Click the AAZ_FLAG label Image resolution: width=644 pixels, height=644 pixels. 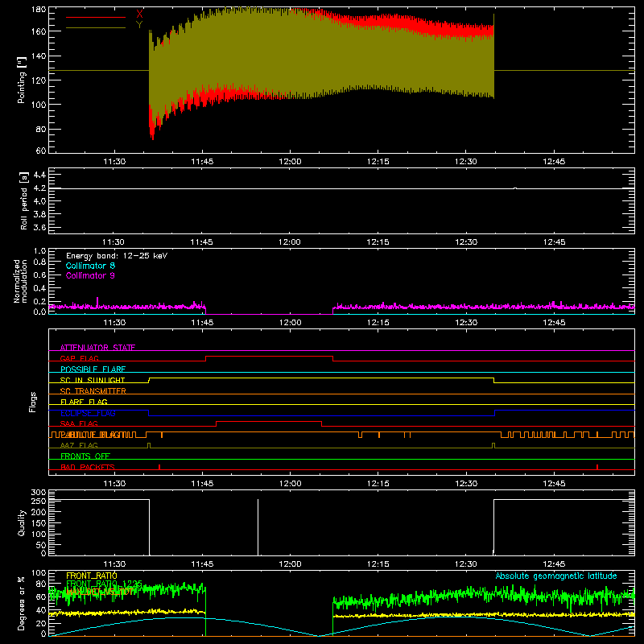tap(79, 445)
